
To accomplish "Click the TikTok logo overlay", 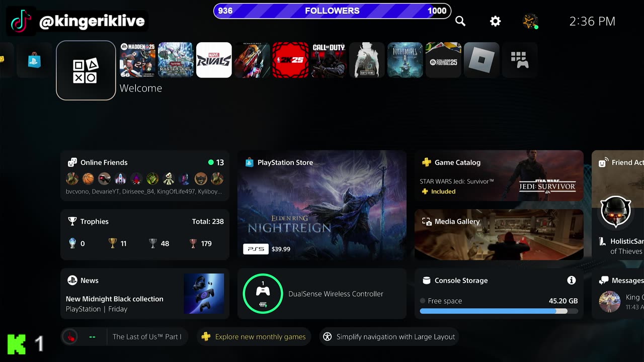I will [21, 21].
